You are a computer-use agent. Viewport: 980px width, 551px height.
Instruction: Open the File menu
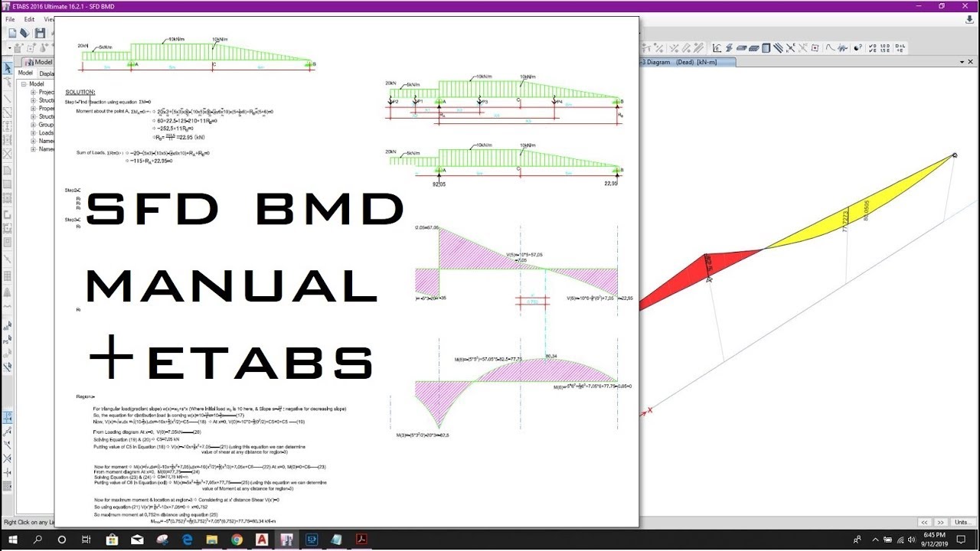point(10,19)
